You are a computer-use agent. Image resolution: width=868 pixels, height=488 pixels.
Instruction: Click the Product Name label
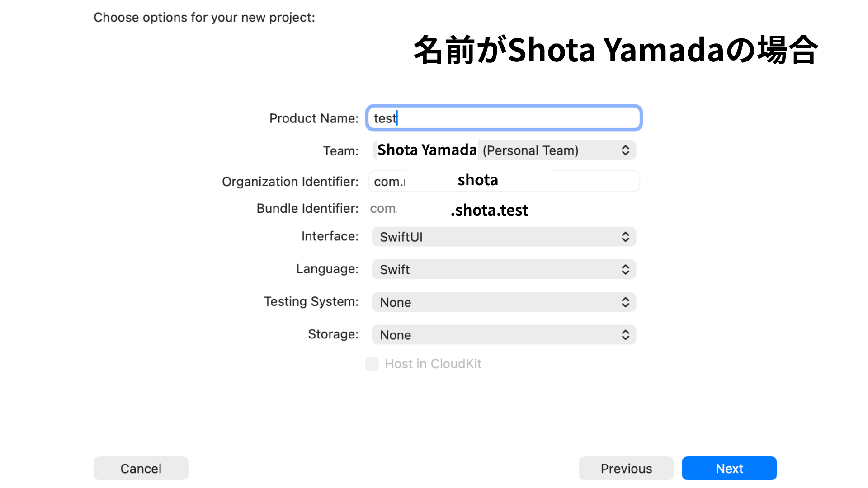tap(313, 118)
